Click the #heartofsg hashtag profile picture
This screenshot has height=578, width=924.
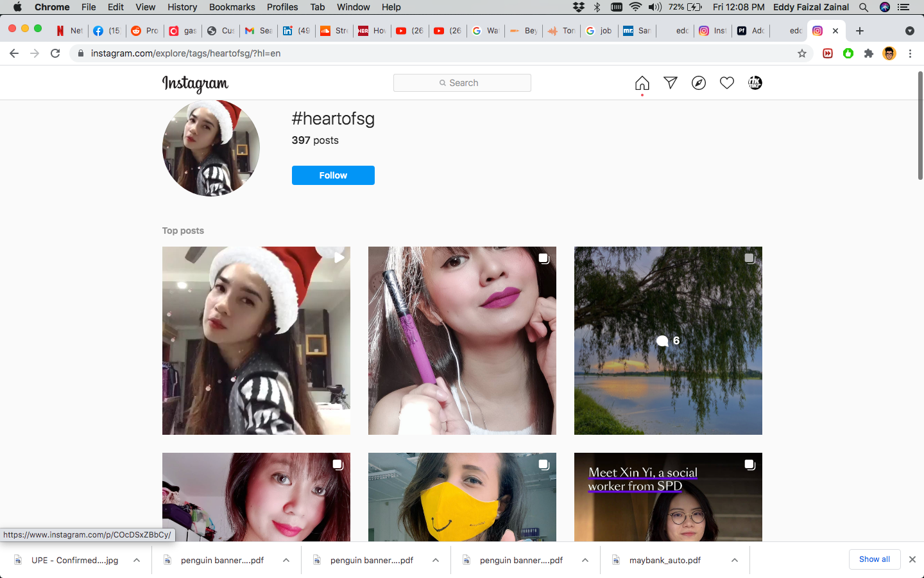211,148
